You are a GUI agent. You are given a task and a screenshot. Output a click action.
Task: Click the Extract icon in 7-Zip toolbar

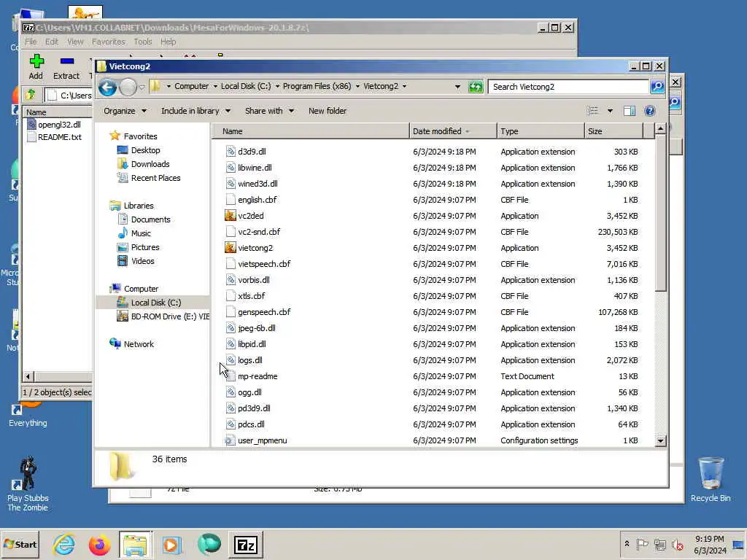tap(67, 61)
